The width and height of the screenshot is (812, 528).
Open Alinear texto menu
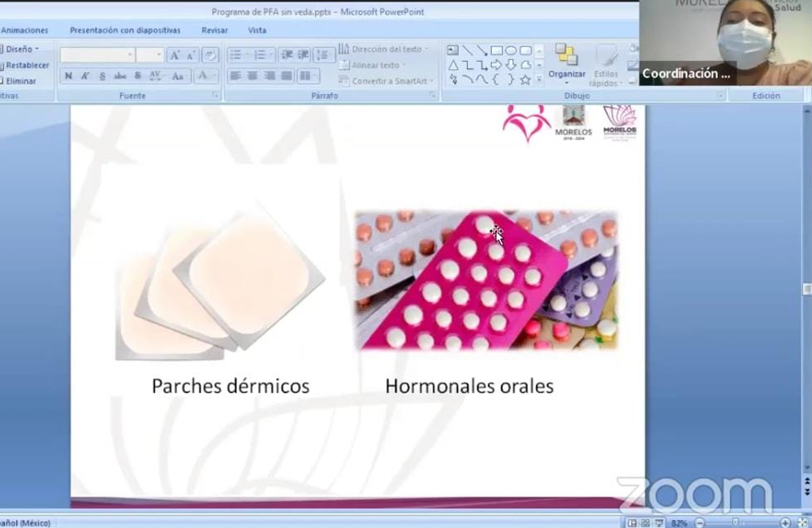[372, 65]
